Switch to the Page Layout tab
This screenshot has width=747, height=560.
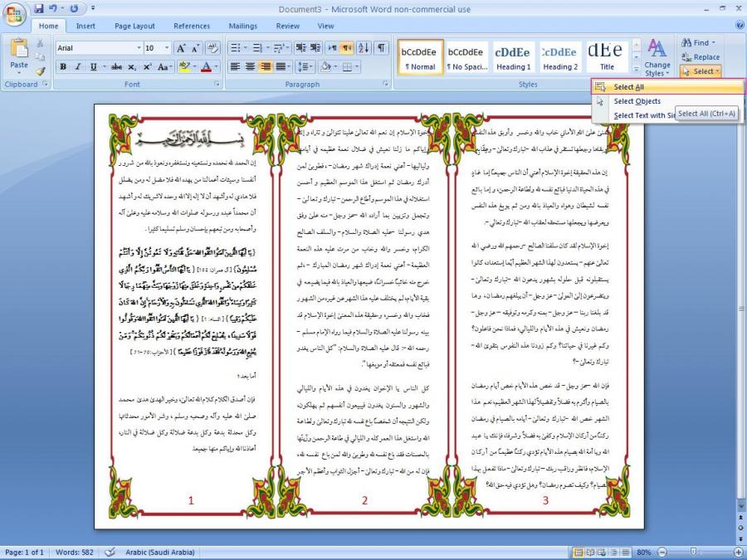(134, 26)
